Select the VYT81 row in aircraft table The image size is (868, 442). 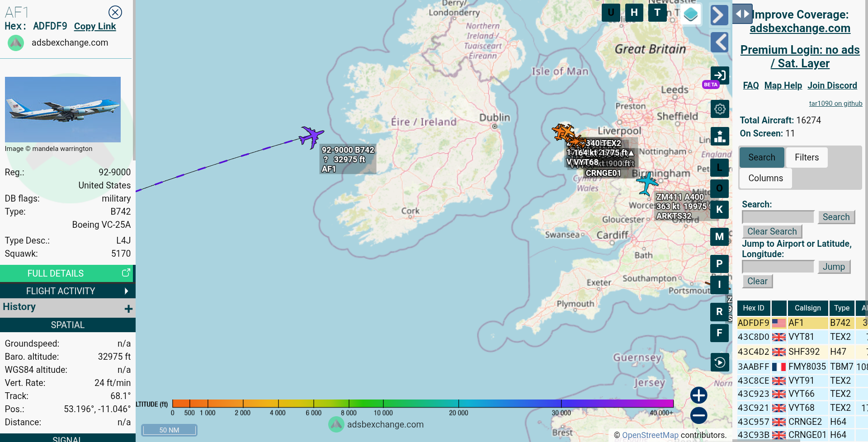[802, 337]
